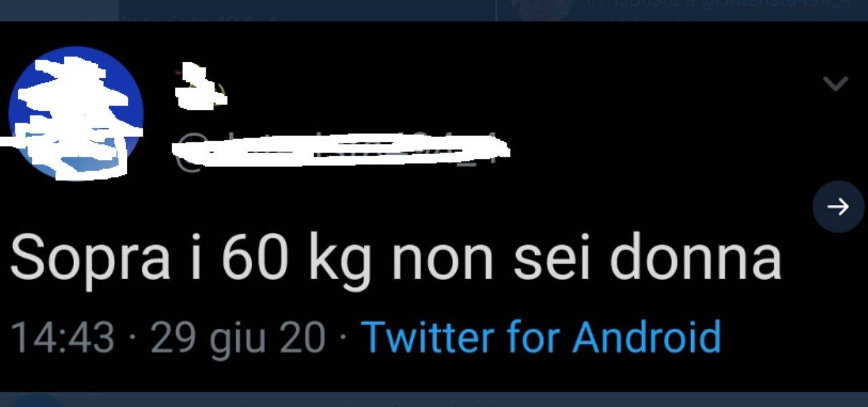The width and height of the screenshot is (868, 407).
Task: Open the tweet options chevron menu
Action: point(835,84)
